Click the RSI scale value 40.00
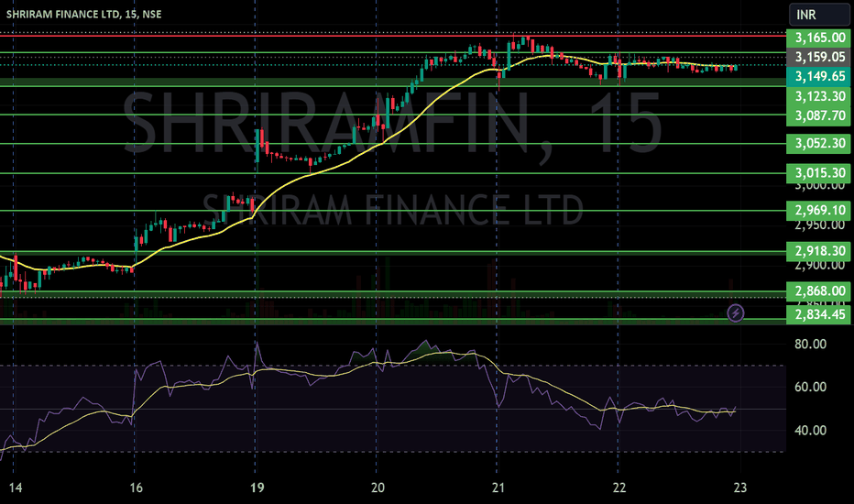 point(810,431)
